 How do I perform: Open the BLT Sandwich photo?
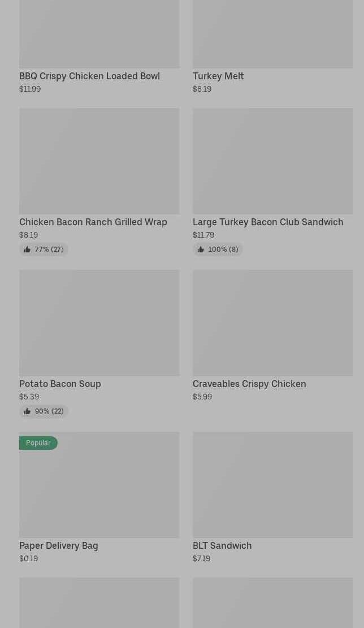coord(272,485)
